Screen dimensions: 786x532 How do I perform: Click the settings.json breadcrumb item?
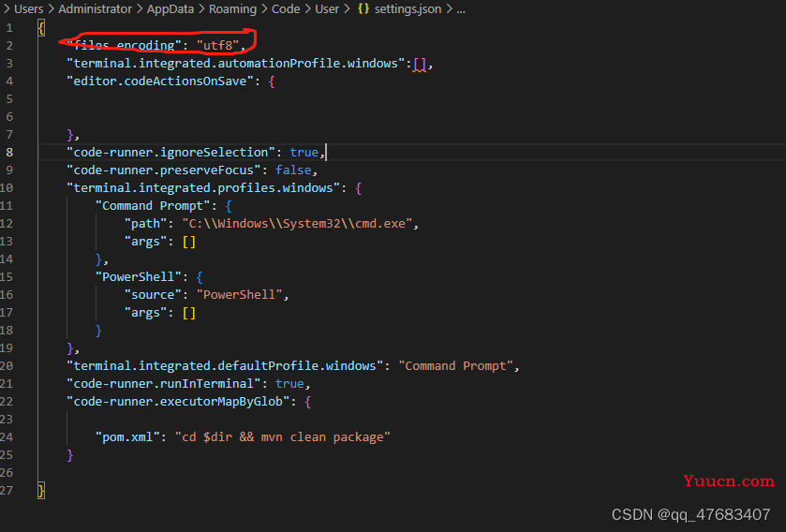click(x=408, y=9)
